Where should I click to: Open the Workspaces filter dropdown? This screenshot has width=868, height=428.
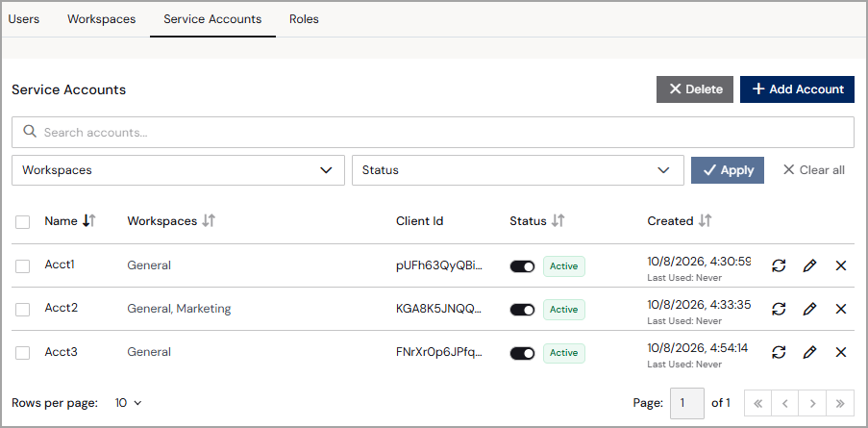coord(178,170)
